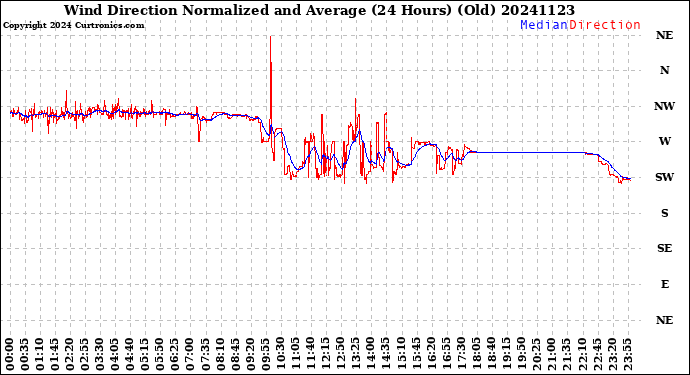
Task: Click the chart title text
Action: [x=319, y=10]
